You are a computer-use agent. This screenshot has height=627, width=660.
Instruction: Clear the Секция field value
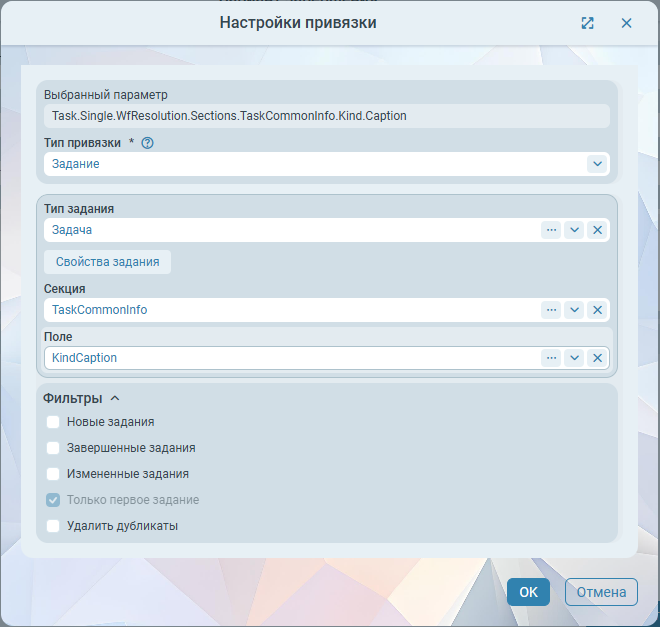(598, 310)
